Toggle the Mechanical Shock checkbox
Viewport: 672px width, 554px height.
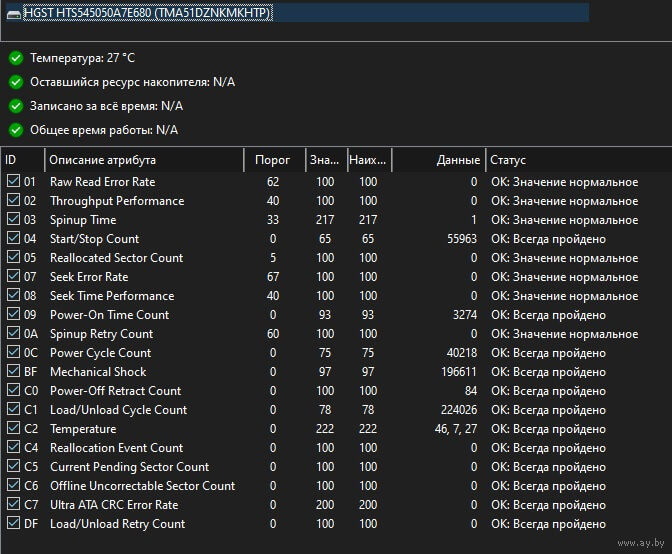pyautogui.click(x=13, y=371)
